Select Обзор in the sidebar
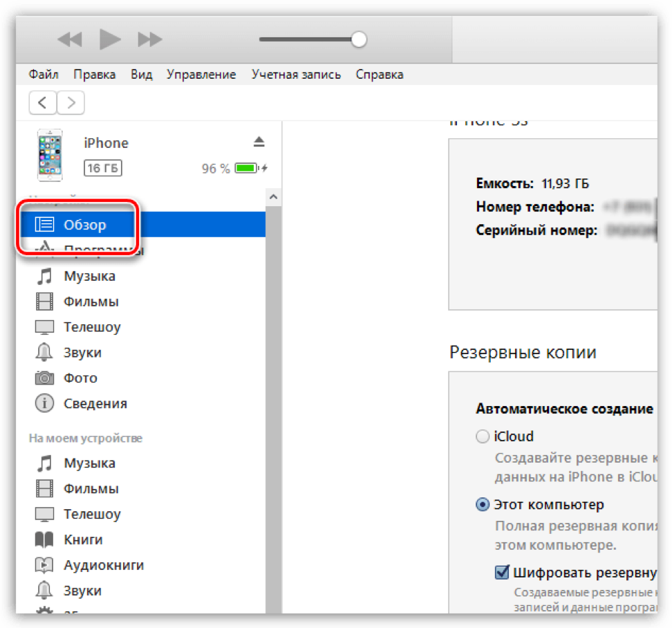 click(x=143, y=224)
